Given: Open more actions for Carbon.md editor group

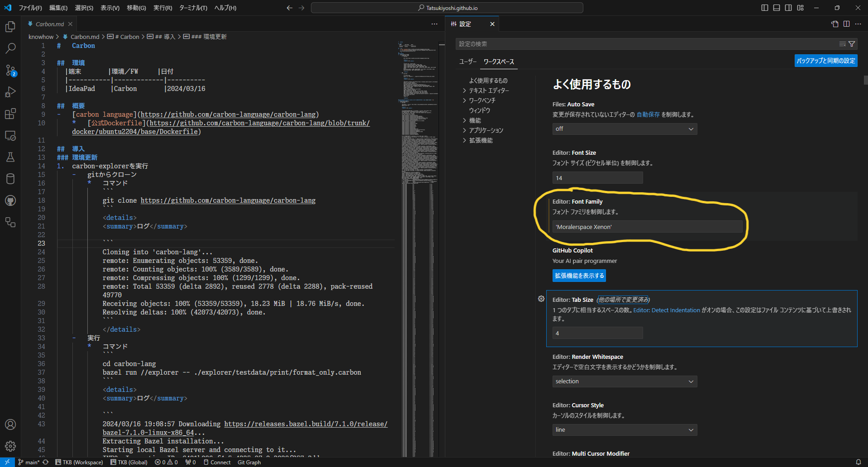Looking at the screenshot, I should pos(434,24).
